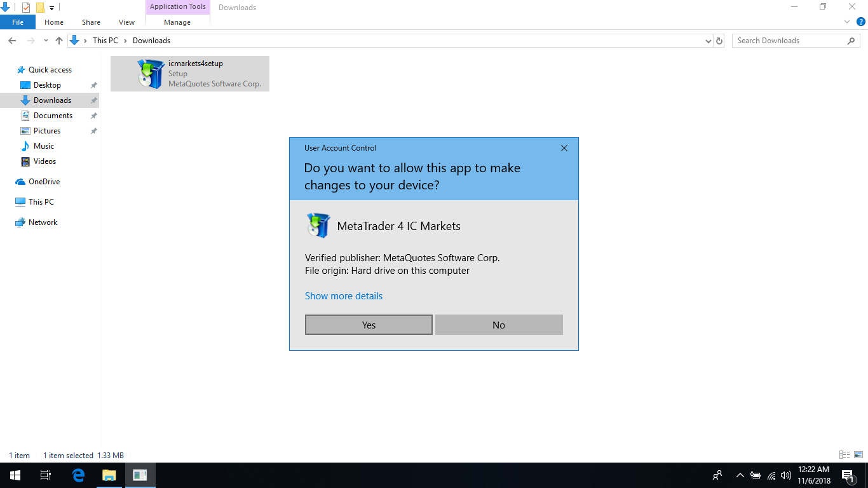This screenshot has height=488, width=868.
Task: Open the File menu in Explorer
Action: pyautogui.click(x=18, y=22)
